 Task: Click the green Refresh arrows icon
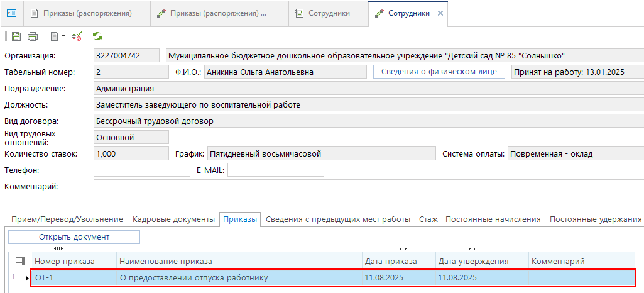[97, 36]
